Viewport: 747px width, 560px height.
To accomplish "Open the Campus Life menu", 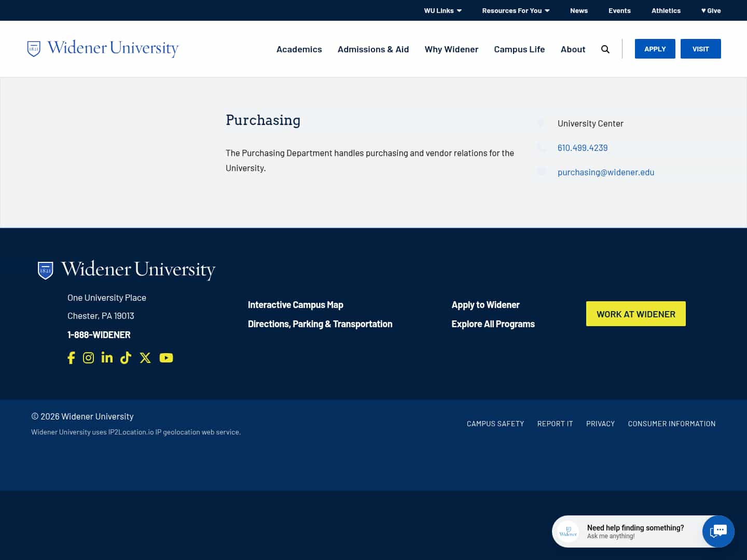I will (519, 49).
